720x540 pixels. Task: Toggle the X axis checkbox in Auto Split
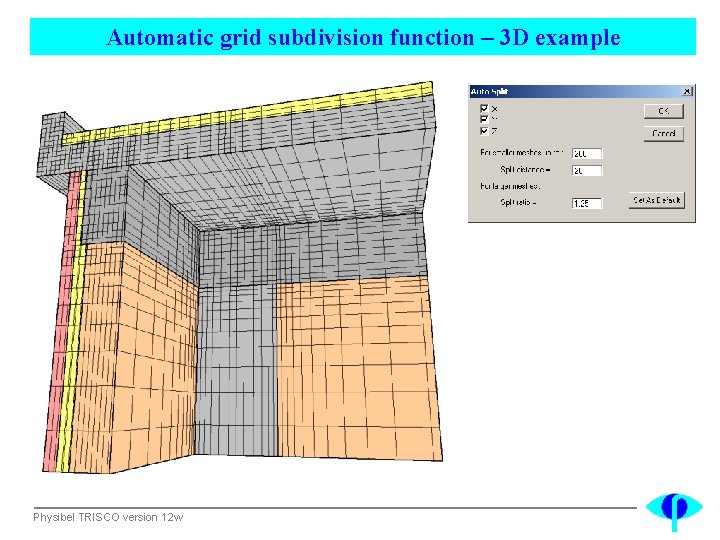tap(484, 108)
